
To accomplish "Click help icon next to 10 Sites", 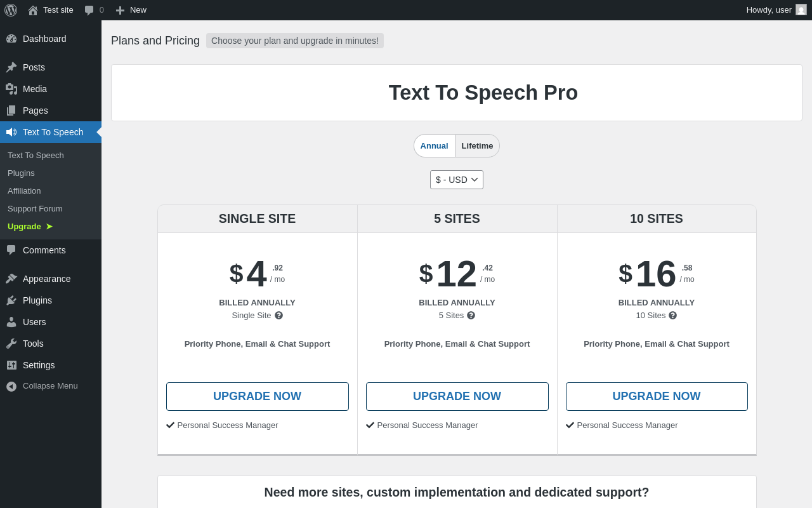I will (672, 316).
